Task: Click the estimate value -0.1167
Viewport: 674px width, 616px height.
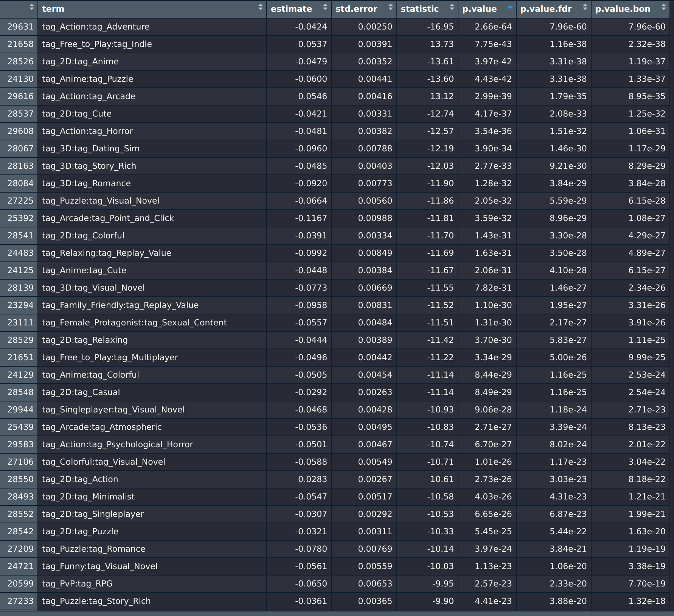Action: coord(311,218)
